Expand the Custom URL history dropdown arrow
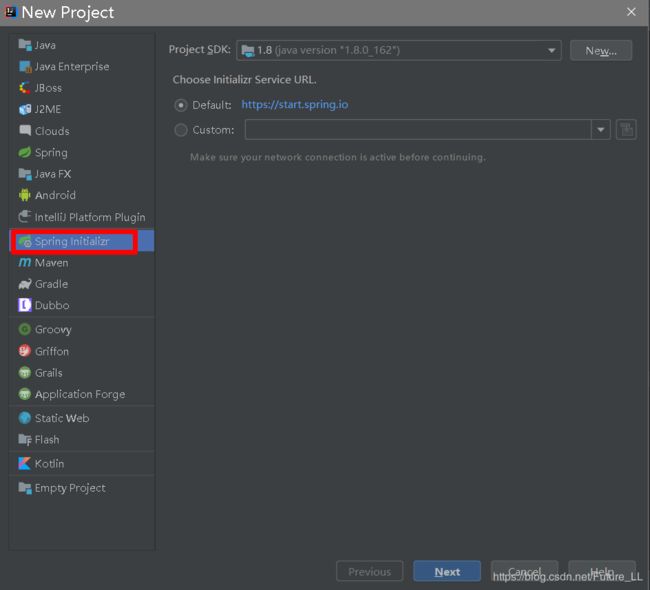This screenshot has width=650, height=590. pyautogui.click(x=601, y=130)
